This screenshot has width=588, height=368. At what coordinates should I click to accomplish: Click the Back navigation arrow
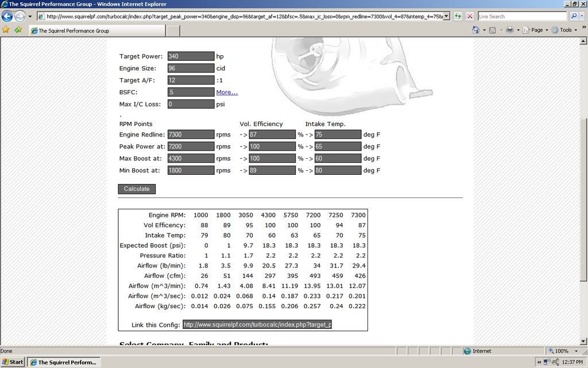(6, 16)
